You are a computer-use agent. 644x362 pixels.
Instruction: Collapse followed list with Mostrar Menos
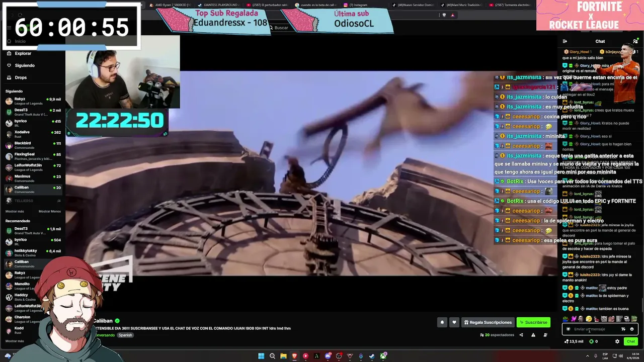coord(50,211)
